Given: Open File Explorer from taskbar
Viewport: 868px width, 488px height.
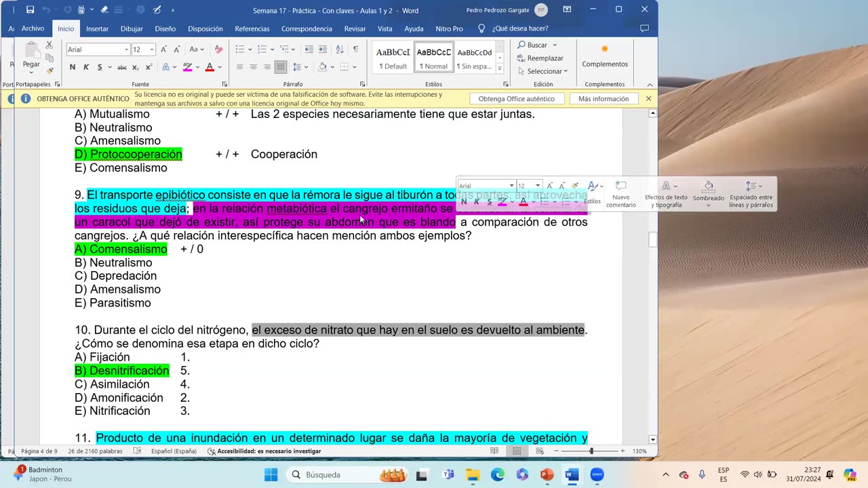Looking at the screenshot, I should click(x=472, y=474).
